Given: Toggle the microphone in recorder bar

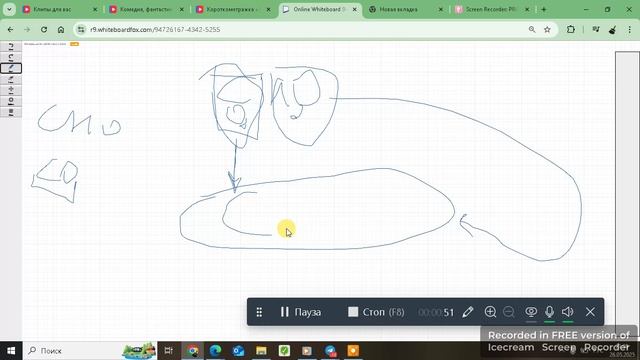Looking at the screenshot, I should pos(549,312).
